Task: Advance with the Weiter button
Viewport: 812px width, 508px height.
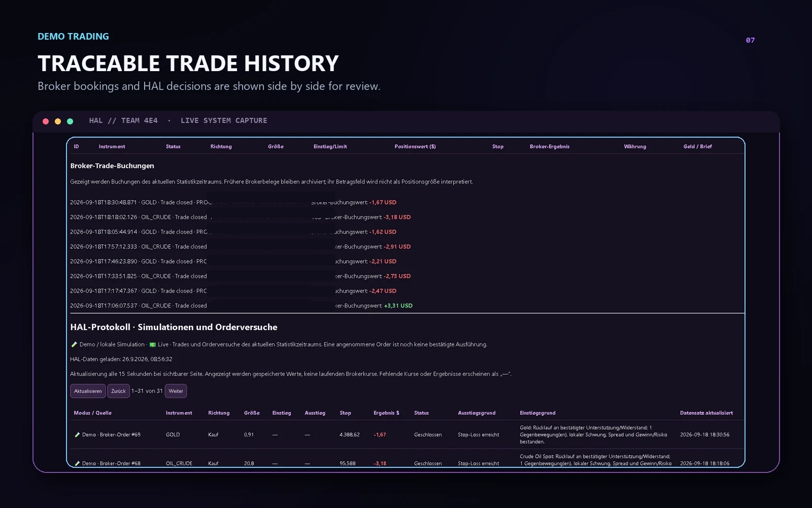Action: coord(176,391)
